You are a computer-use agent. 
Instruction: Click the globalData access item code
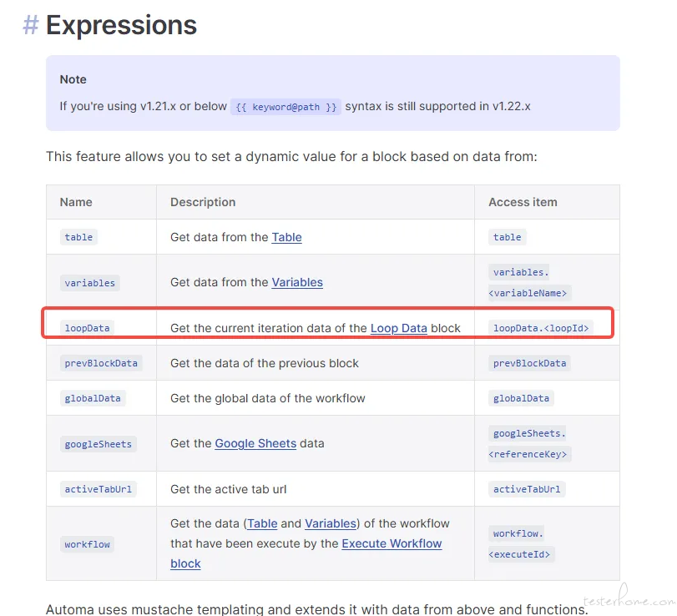tap(521, 398)
